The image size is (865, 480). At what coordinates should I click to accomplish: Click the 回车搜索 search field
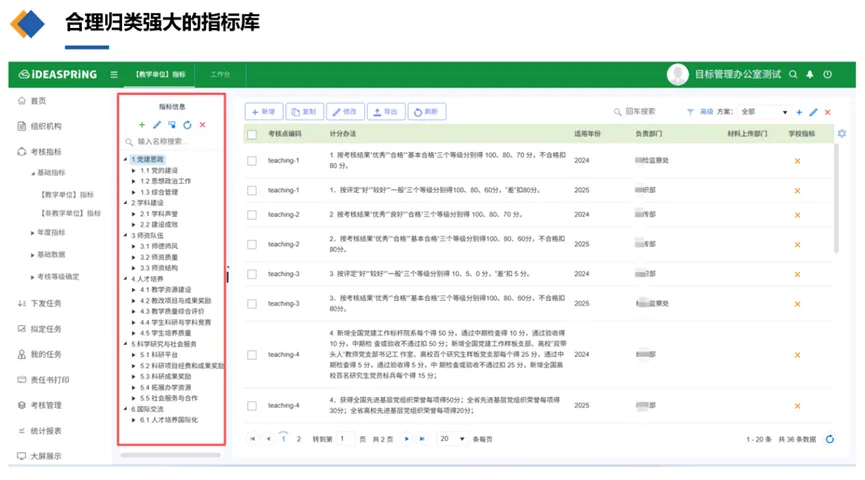click(x=645, y=112)
